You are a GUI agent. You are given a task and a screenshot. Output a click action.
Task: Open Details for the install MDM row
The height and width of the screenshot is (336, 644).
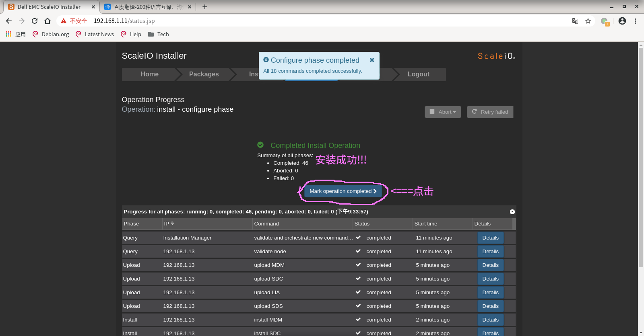tap(490, 320)
